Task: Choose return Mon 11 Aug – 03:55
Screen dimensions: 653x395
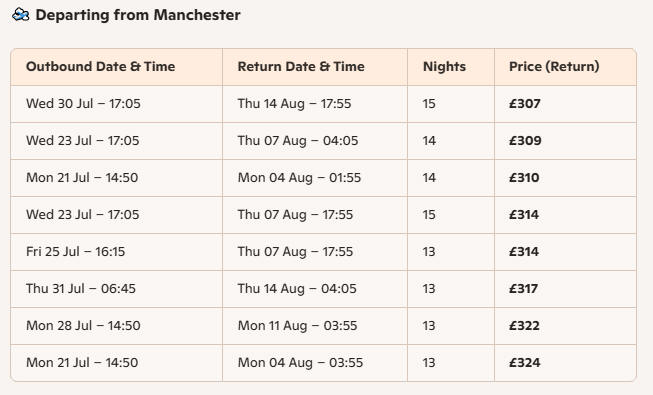Action: coord(297,326)
